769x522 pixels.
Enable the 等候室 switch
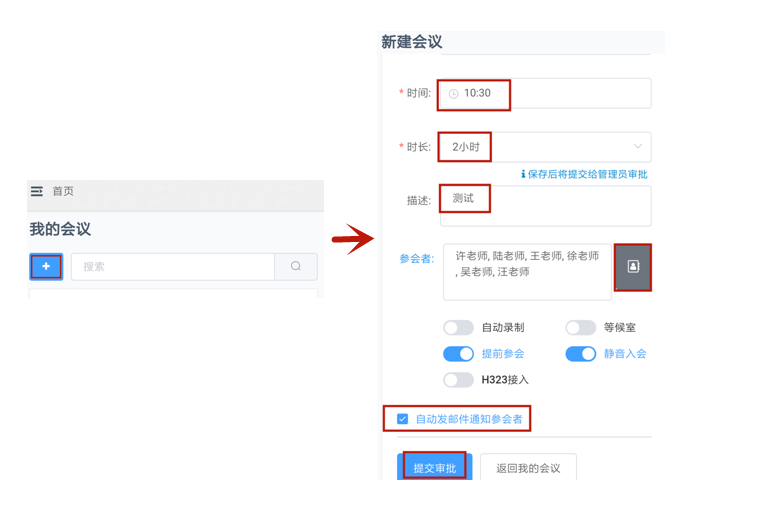tap(581, 328)
